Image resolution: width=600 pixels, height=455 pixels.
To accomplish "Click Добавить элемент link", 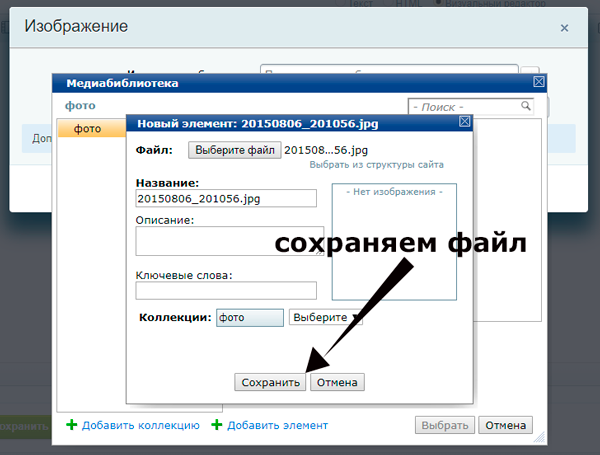I will (x=277, y=425).
